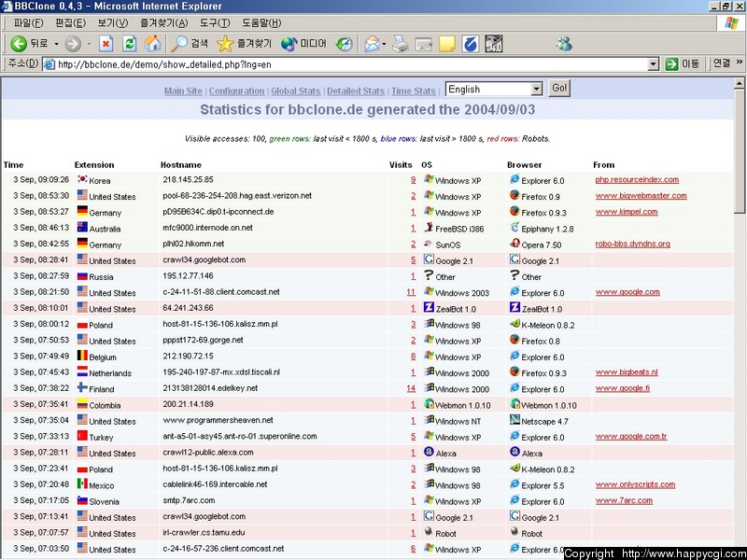
Task: Click the Go! button beside the language selector
Action: (559, 89)
